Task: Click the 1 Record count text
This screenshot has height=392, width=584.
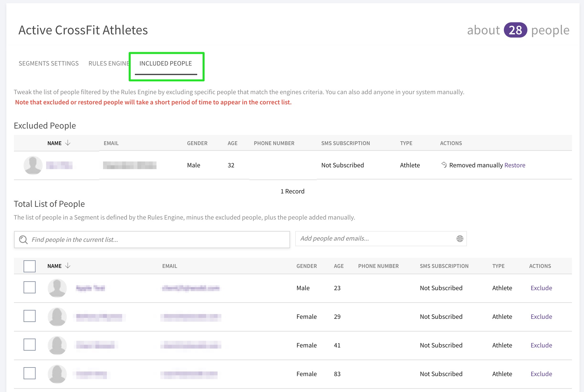Action: 292,191
